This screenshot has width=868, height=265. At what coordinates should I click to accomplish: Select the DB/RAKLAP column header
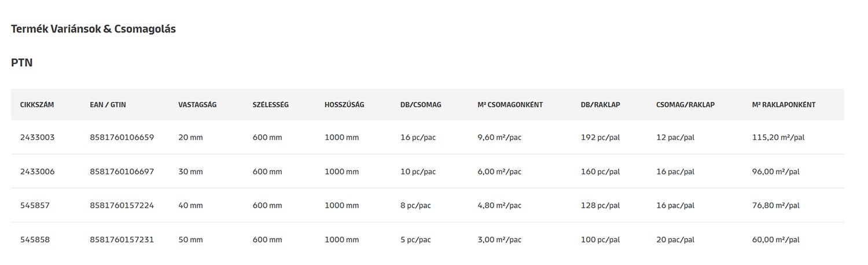[x=600, y=105]
